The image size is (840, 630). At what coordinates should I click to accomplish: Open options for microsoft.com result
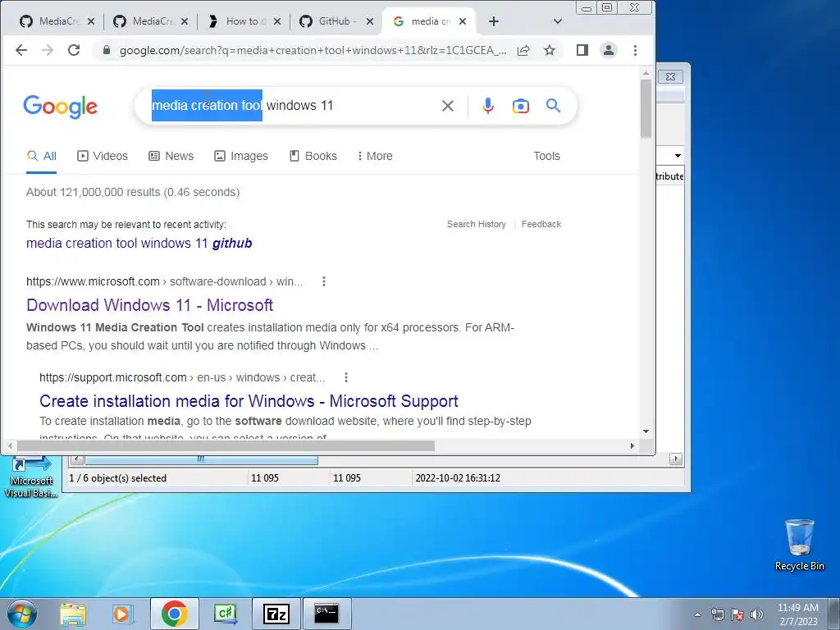[x=323, y=282]
